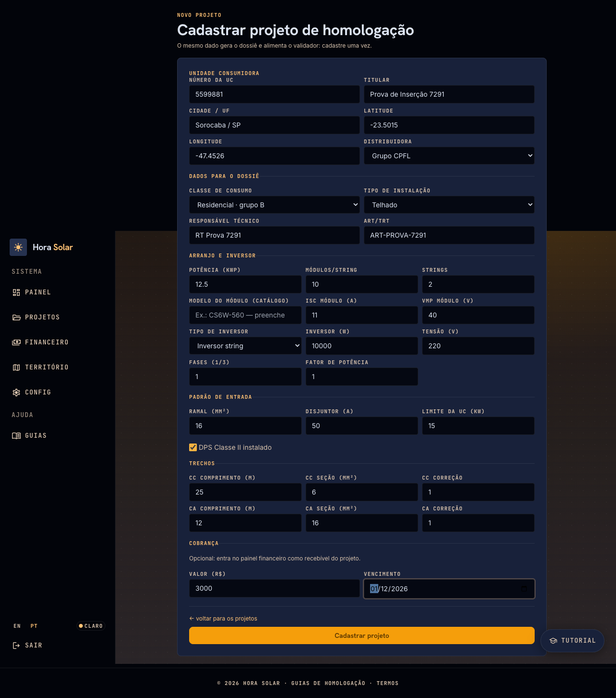
Task: Switch theme with the Claro toggle
Action: 90,626
